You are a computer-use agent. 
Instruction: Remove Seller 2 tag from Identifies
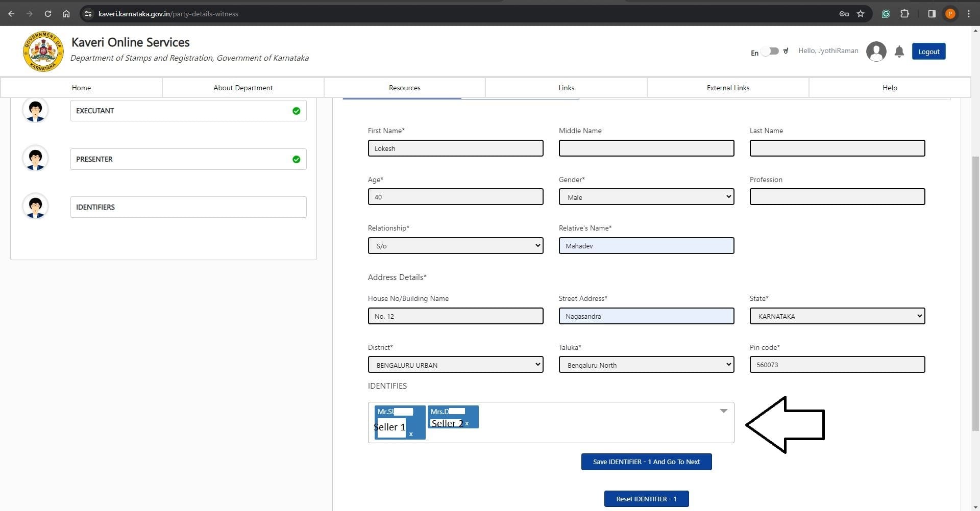click(x=467, y=423)
